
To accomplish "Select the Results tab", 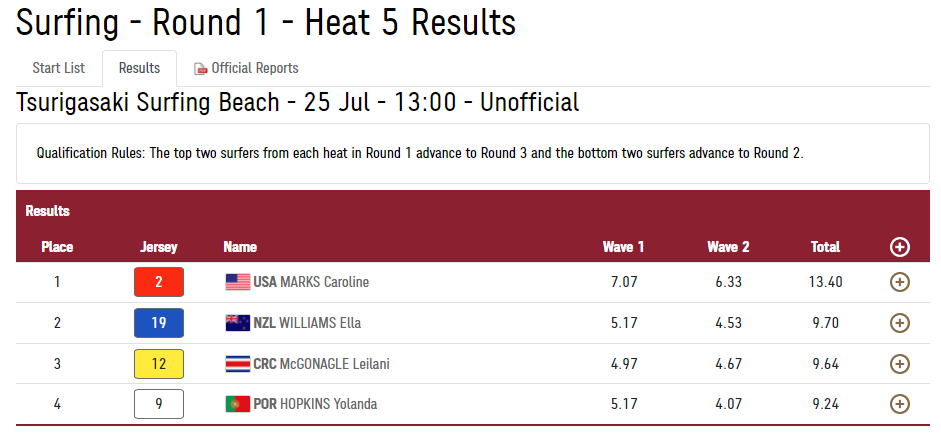I will (x=139, y=68).
